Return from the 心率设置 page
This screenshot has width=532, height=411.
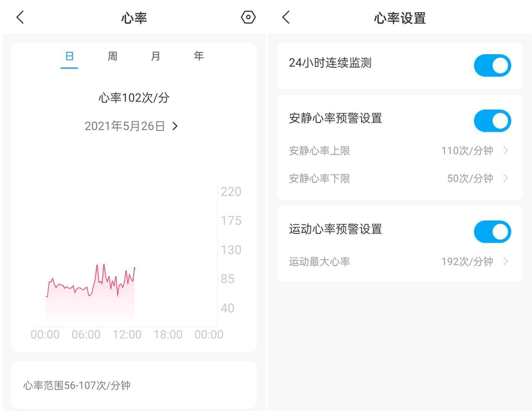(286, 17)
